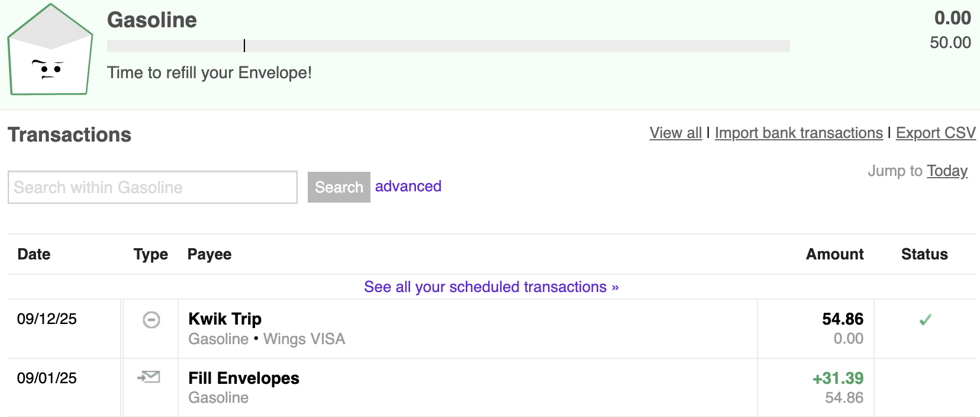980x417 pixels.
Task: Open the Fill Envelopes transaction
Action: click(x=244, y=378)
